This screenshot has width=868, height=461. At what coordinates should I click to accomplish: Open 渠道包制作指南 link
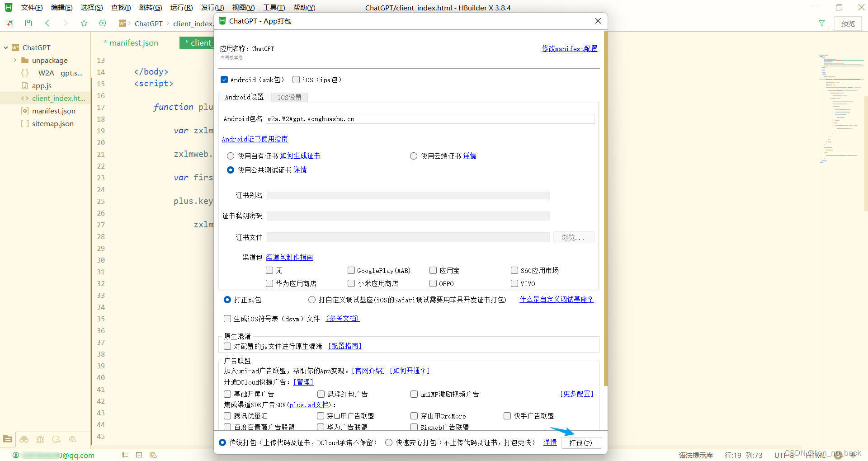coord(289,257)
